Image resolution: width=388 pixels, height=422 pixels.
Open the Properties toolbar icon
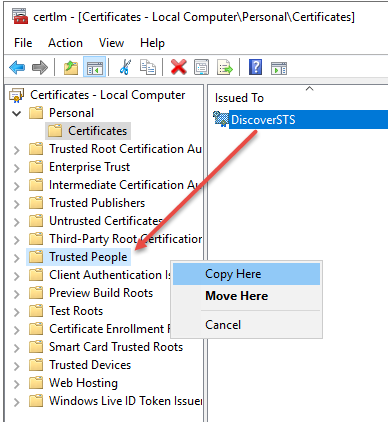tap(201, 67)
